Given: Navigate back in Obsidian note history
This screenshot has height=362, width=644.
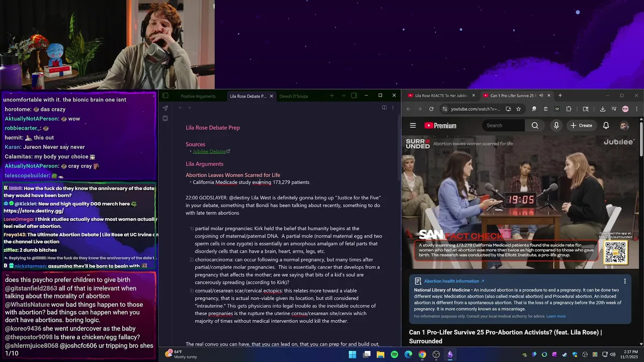Looking at the screenshot, I should [x=181, y=108].
